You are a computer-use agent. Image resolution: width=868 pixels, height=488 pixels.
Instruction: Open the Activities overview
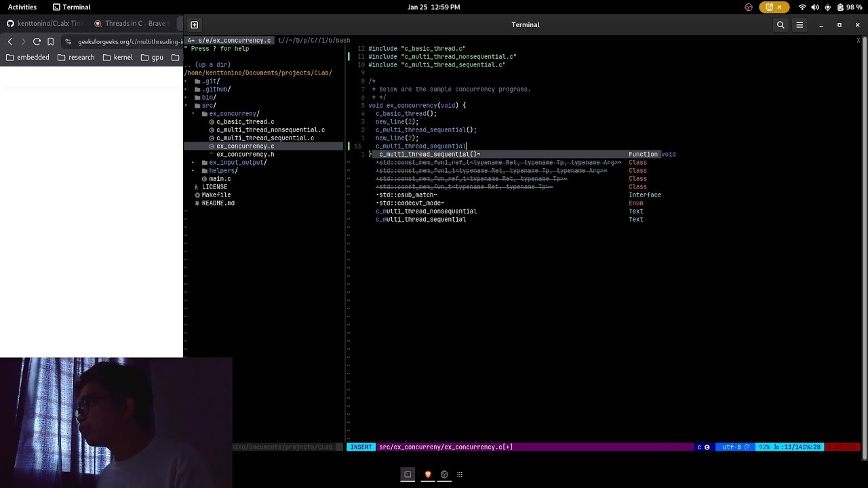click(x=22, y=7)
